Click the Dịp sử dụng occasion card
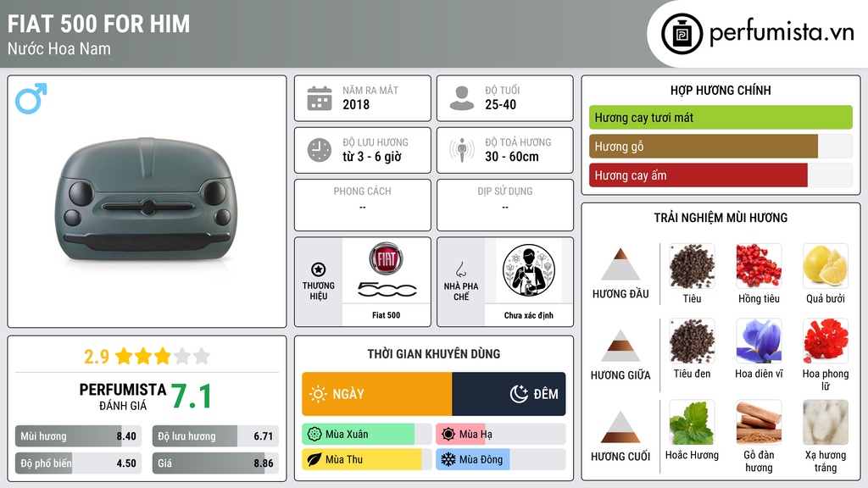The height and width of the screenshot is (488, 868). point(505,205)
